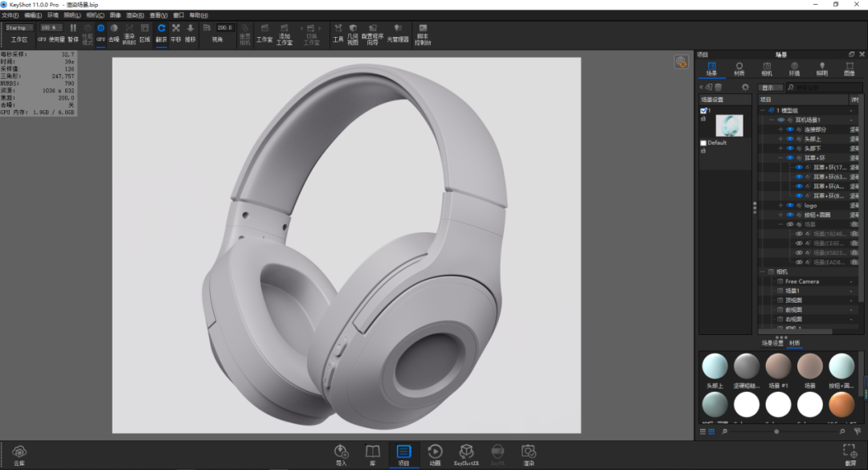This screenshot has width=868, height=470.
Task: Open the 渲染 render menu
Action: click(x=134, y=15)
